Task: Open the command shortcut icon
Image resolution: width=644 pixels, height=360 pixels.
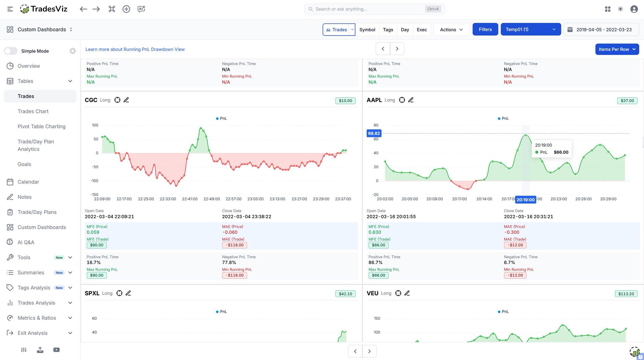Action: click(x=112, y=9)
